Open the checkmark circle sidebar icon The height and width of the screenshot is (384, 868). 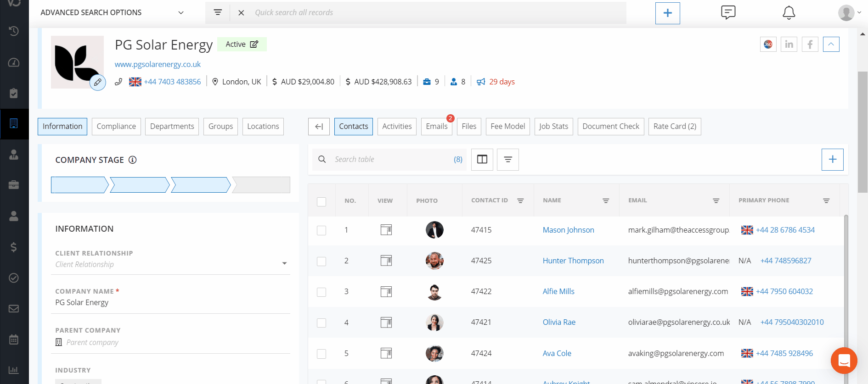click(14, 278)
